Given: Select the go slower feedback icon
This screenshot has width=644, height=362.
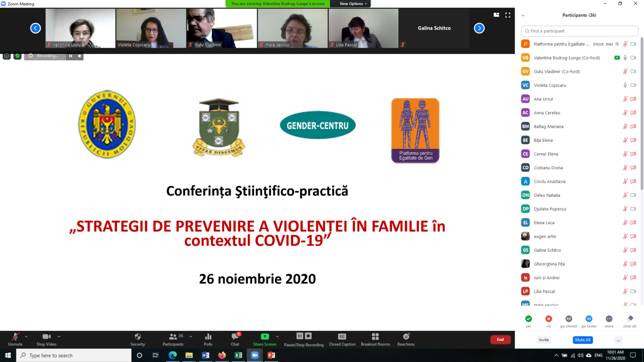Looking at the screenshot, I should (569, 319).
